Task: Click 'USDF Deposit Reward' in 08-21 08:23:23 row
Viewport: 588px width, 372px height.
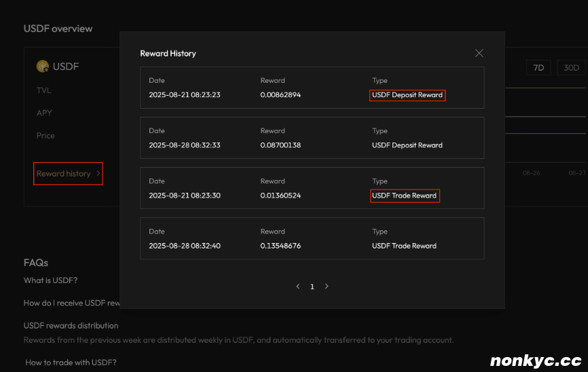Action: pyautogui.click(x=407, y=95)
